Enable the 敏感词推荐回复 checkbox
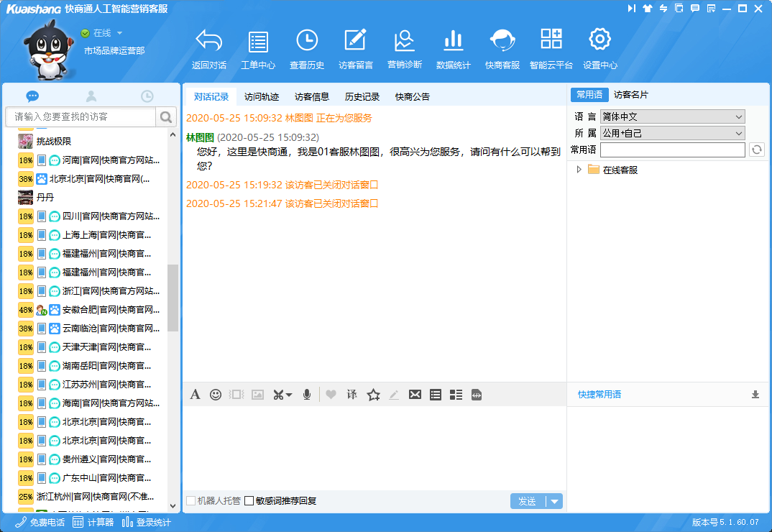The width and height of the screenshot is (772, 532). click(249, 501)
